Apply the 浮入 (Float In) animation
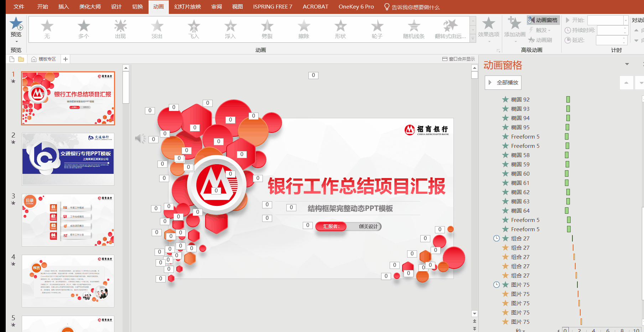The image size is (644, 332). pyautogui.click(x=230, y=29)
